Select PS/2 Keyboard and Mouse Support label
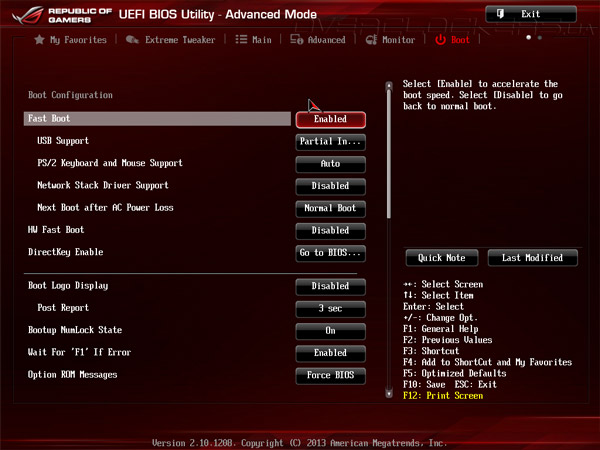The image size is (600, 450). click(x=109, y=163)
